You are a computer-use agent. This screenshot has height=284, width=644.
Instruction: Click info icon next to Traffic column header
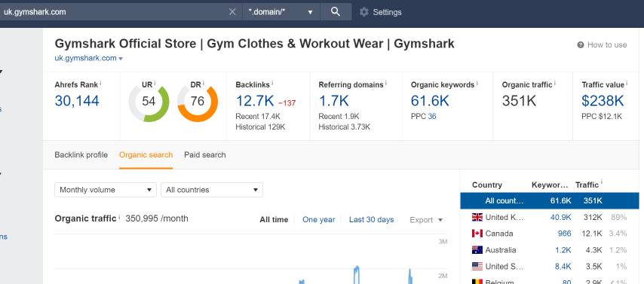[x=601, y=182]
